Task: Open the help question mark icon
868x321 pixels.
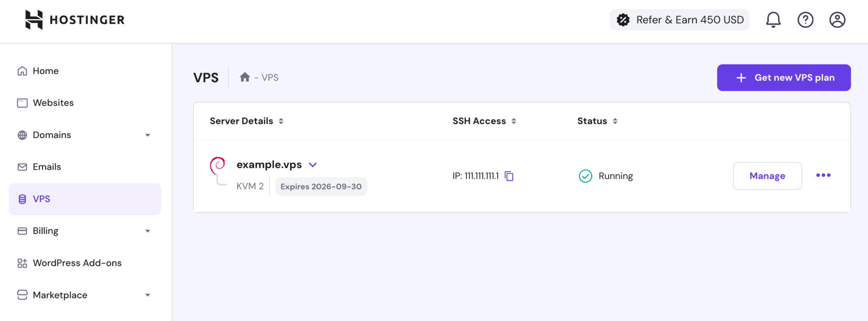Action: pyautogui.click(x=805, y=19)
